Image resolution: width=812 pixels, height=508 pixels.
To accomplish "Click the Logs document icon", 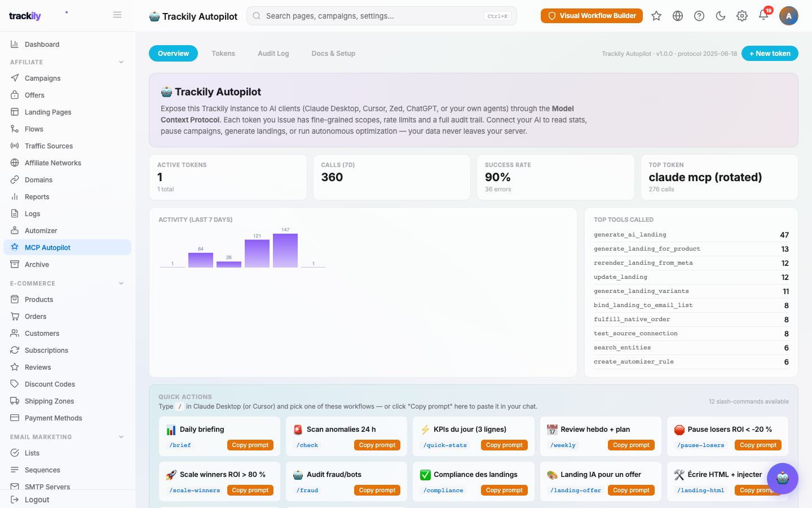I will coord(15,213).
